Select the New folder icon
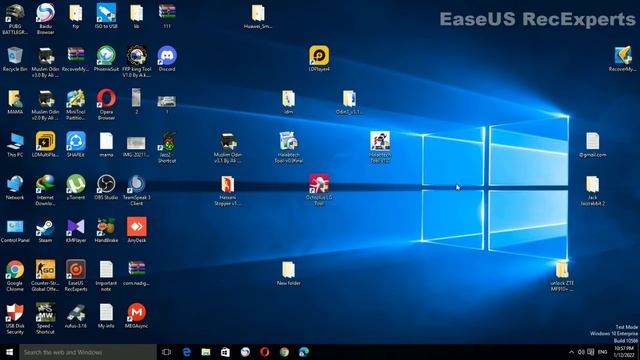Image resolution: width=640 pixels, height=360 pixels. [289, 273]
